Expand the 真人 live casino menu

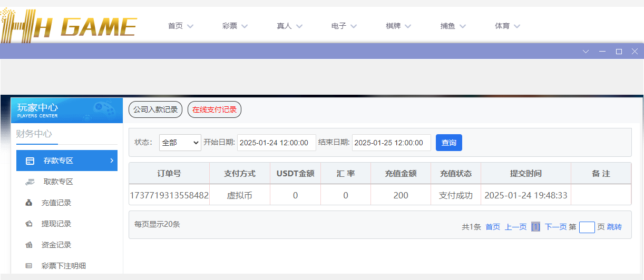pos(289,26)
